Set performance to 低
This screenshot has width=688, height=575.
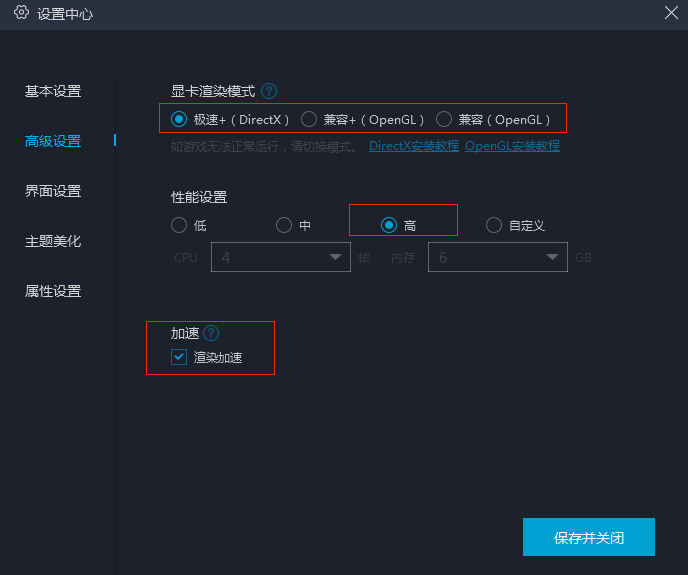point(179,225)
